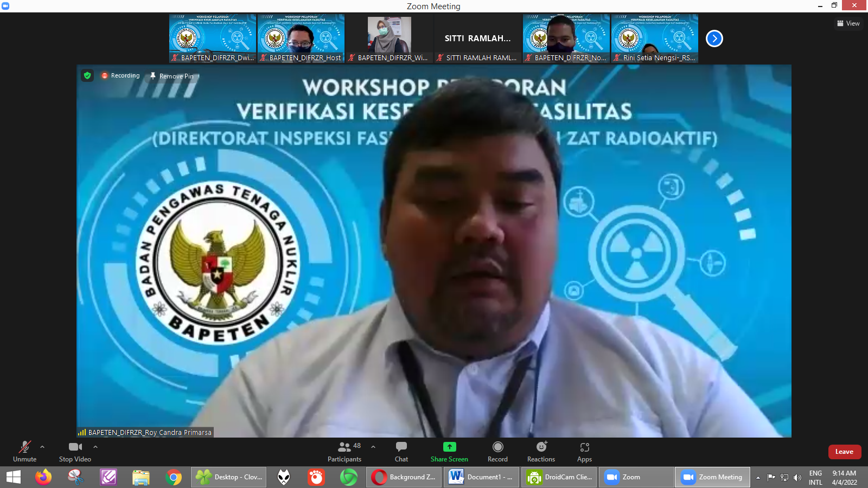Open File Explorer from taskbar
Image resolution: width=868 pixels, height=488 pixels.
[x=141, y=477]
